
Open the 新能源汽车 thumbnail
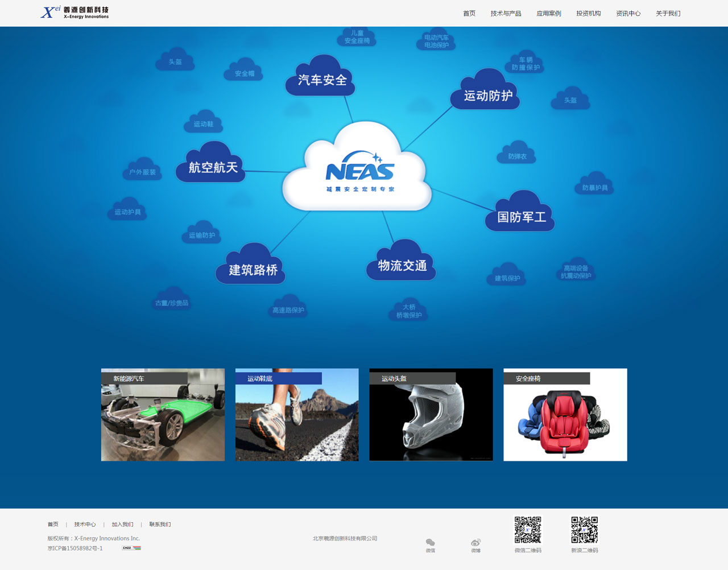click(163, 415)
